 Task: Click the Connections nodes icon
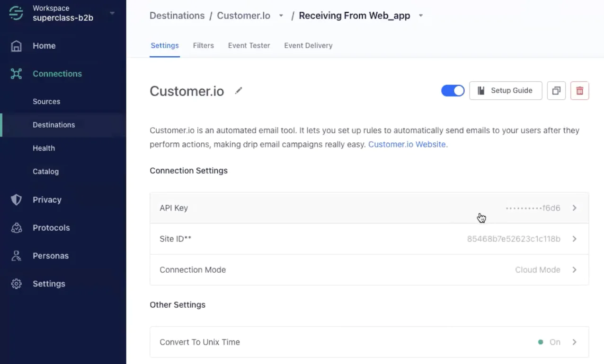[x=16, y=74]
